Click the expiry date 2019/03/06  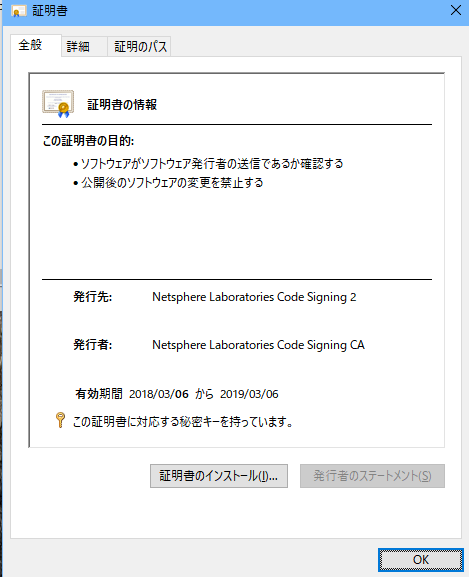coord(249,394)
